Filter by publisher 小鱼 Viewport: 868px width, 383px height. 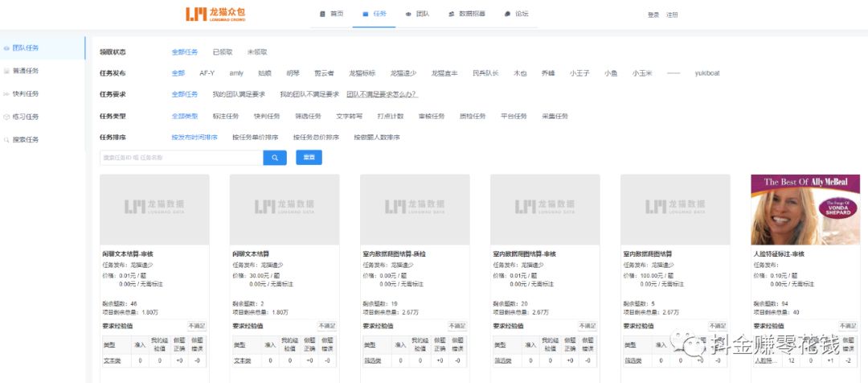point(611,73)
